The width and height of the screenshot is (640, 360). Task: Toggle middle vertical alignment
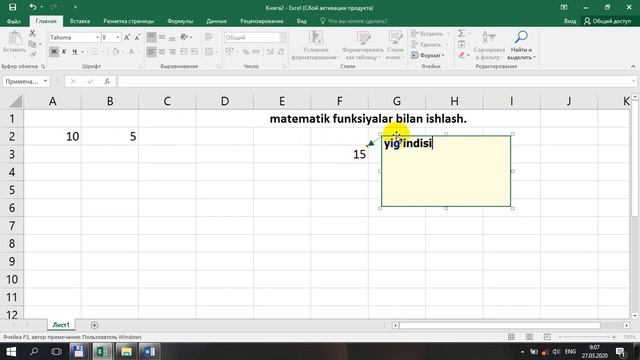162,38
